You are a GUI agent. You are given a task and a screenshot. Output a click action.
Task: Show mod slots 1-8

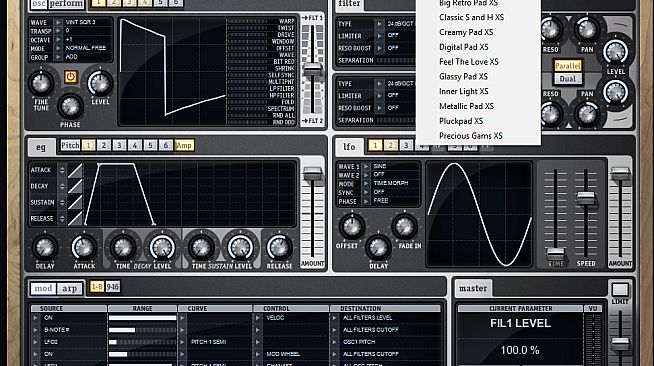97,287
